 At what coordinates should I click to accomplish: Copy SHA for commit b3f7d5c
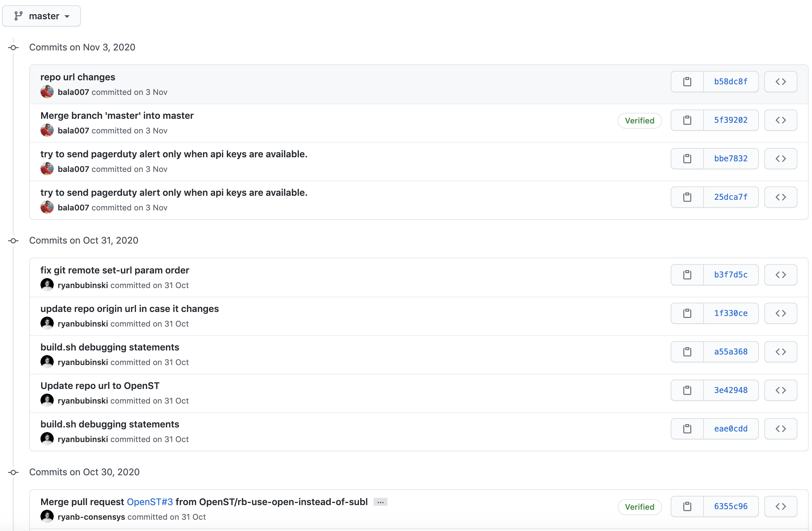coord(687,275)
